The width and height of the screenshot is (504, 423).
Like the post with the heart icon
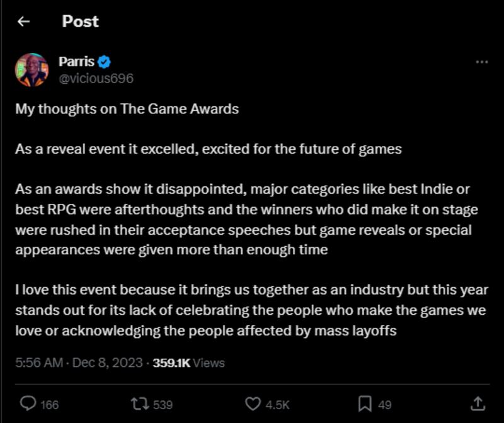point(252,403)
